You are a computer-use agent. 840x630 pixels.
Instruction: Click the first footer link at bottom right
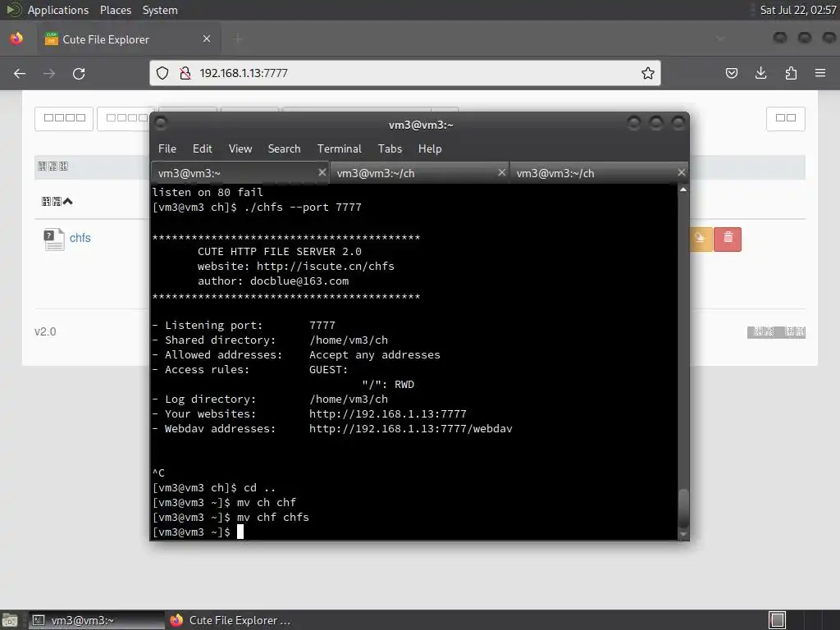coord(764,331)
